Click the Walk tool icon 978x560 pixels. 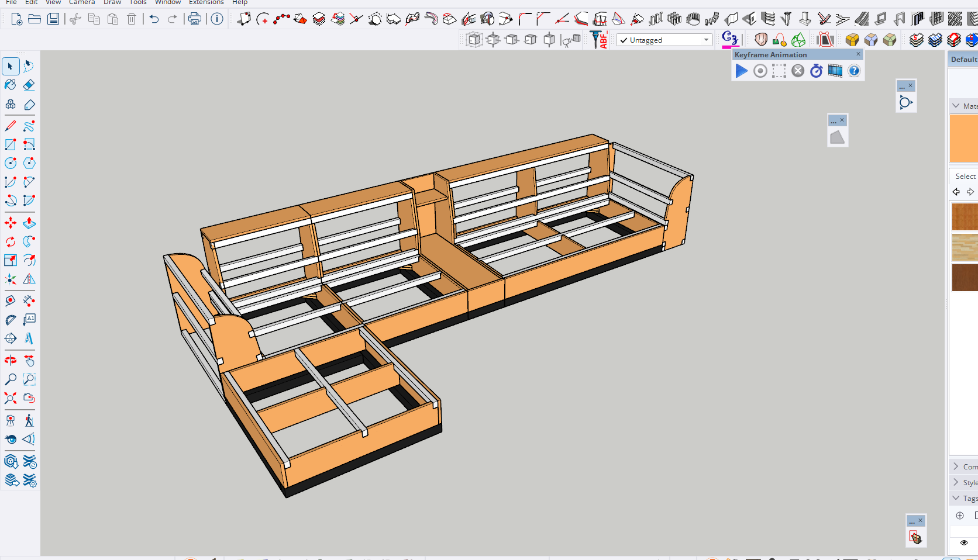click(x=29, y=421)
